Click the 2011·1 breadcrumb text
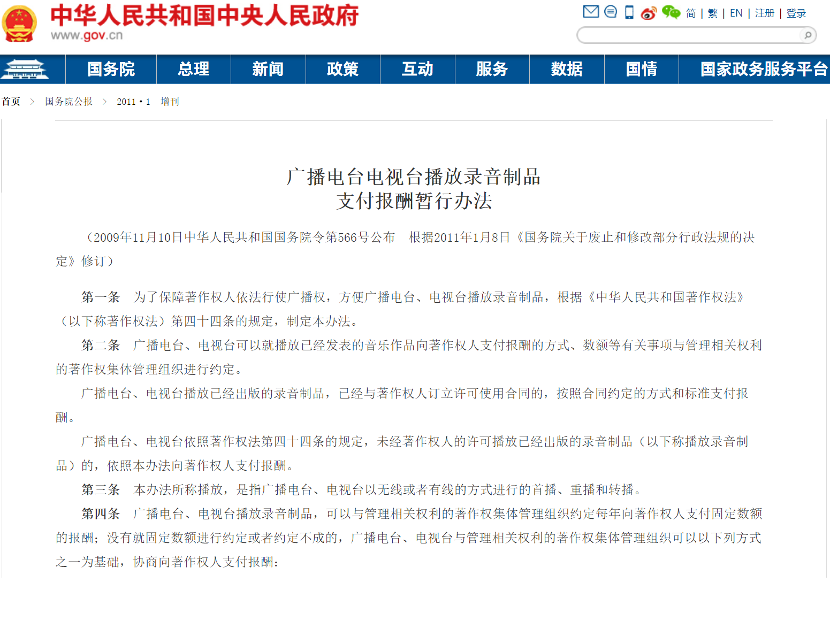Screen dimensions: 830x644 tap(133, 102)
